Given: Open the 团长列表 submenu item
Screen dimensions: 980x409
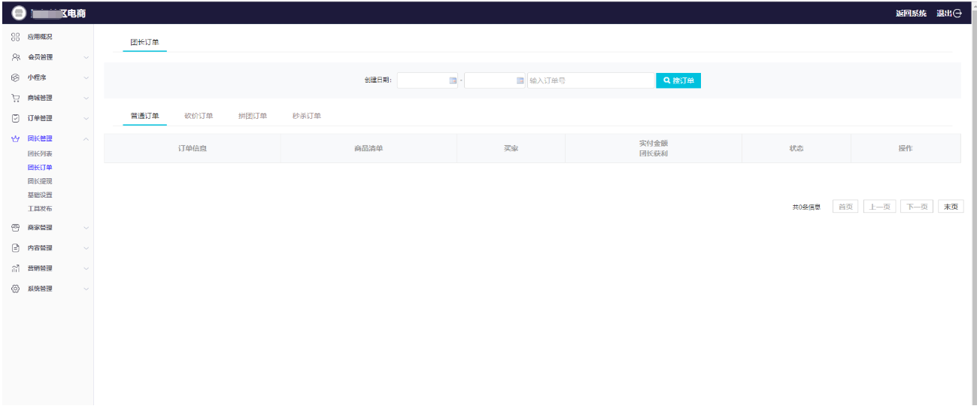Looking at the screenshot, I should (x=40, y=153).
